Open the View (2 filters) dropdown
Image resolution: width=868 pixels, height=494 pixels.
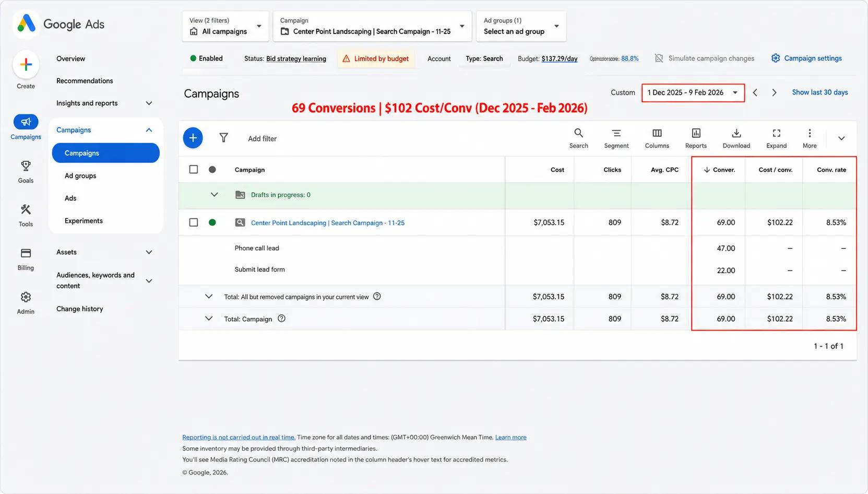[226, 26]
